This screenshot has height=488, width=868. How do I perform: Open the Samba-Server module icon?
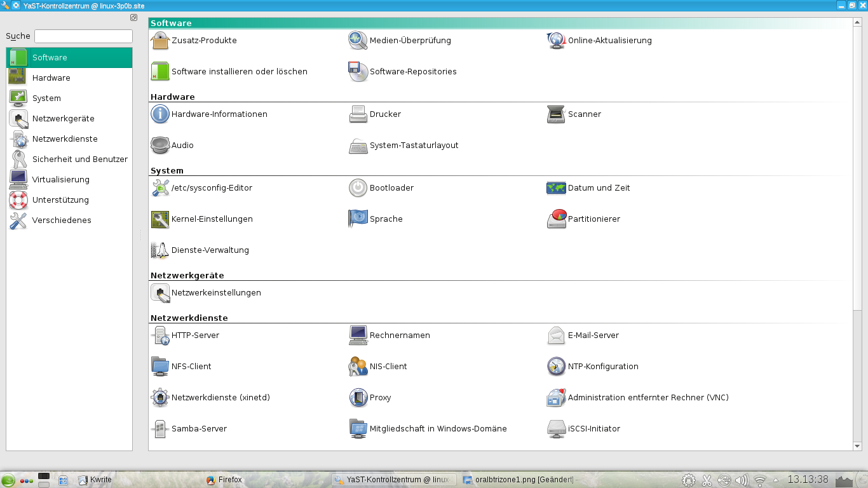[160, 429]
